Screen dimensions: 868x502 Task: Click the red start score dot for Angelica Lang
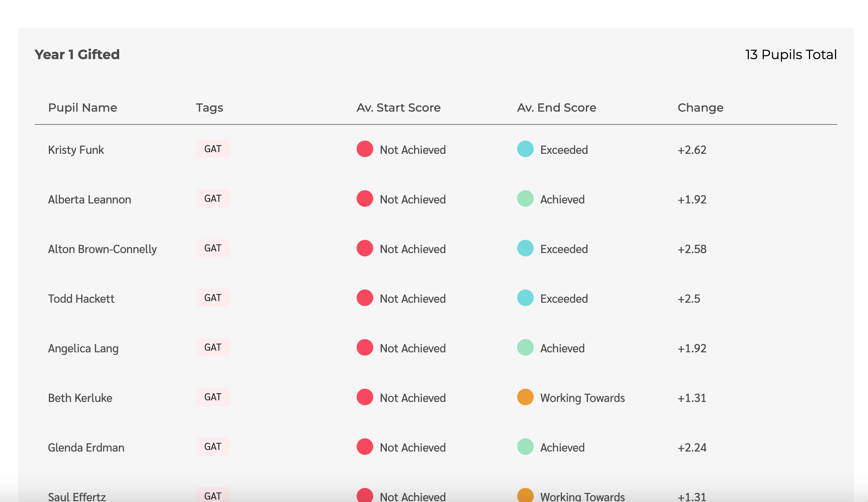[364, 348]
